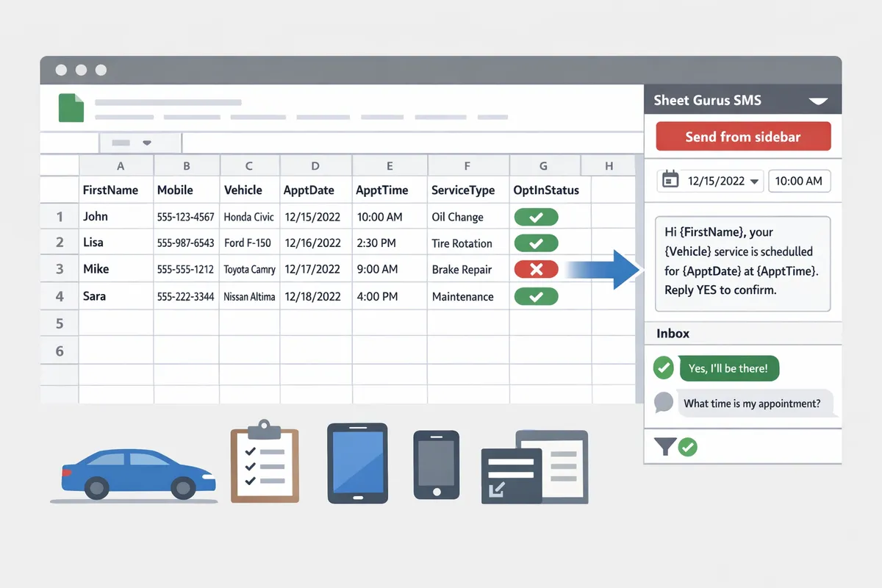This screenshot has height=588, width=882.
Task: Open the name box dropdown arrow
Action: 146,143
